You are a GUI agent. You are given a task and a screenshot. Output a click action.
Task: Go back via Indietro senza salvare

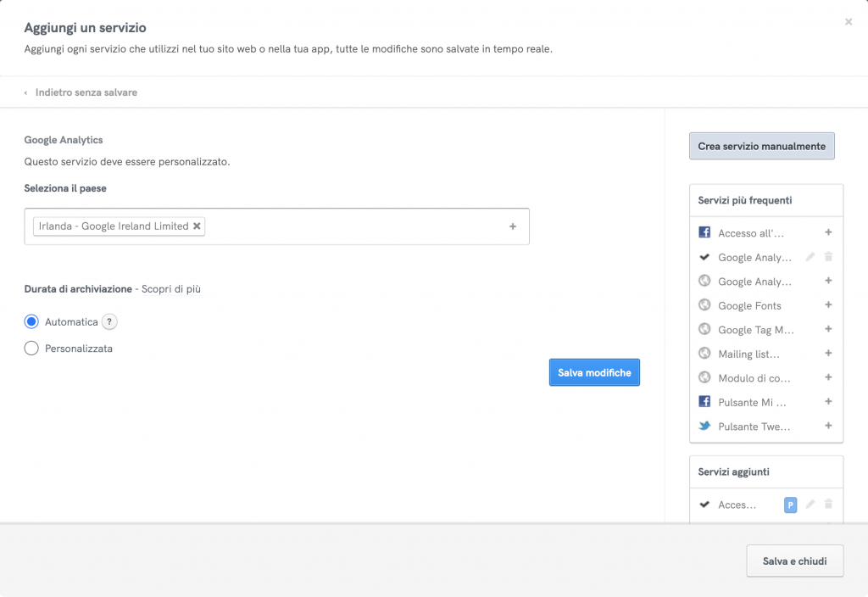tap(85, 92)
